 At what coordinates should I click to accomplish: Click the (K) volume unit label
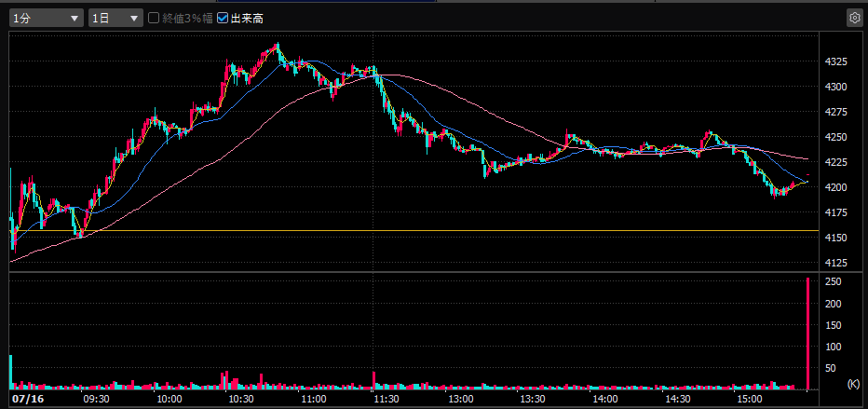click(853, 383)
